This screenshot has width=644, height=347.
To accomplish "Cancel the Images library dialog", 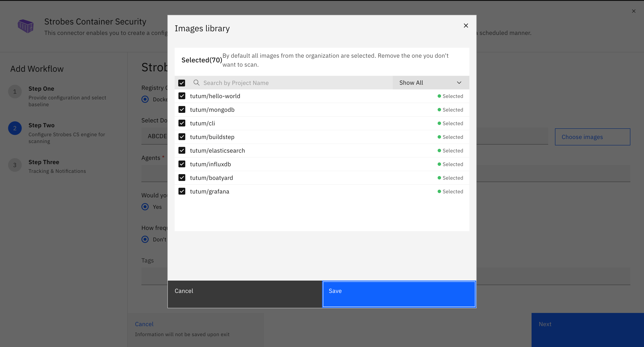I will click(x=245, y=294).
